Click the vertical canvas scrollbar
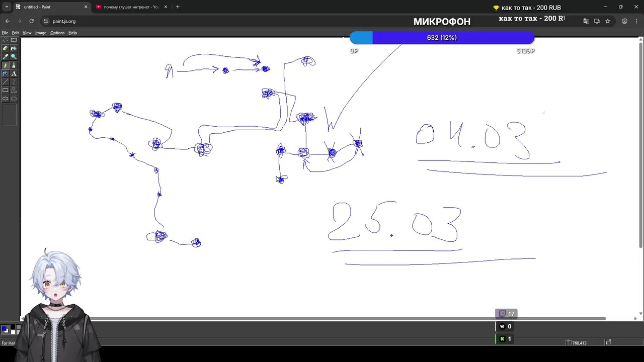644x362 pixels. tap(640, 146)
